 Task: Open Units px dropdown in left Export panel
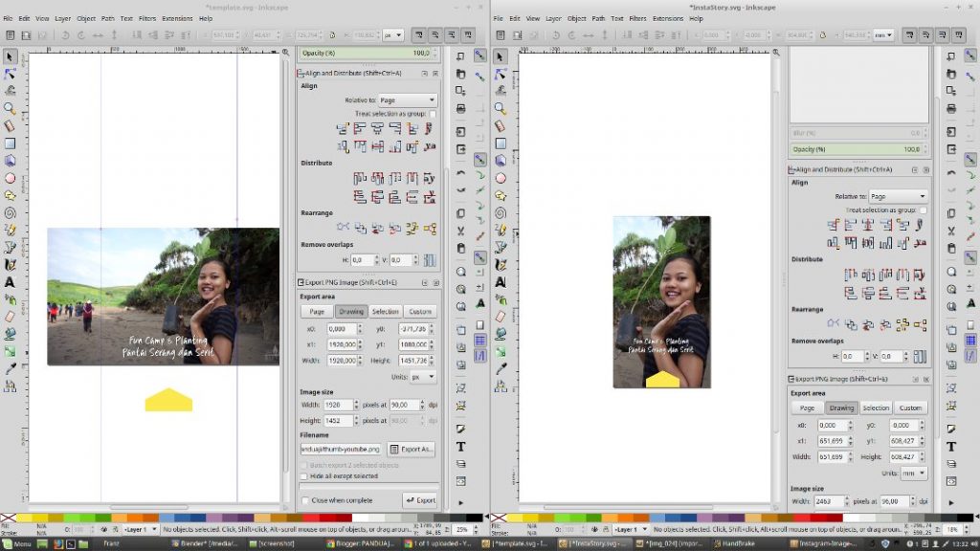coord(422,377)
